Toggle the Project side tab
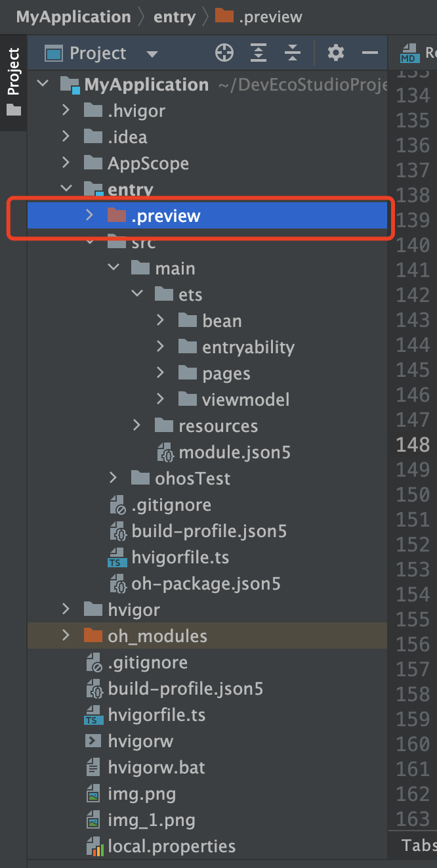Screen dimensions: 437x868 pos(13,83)
